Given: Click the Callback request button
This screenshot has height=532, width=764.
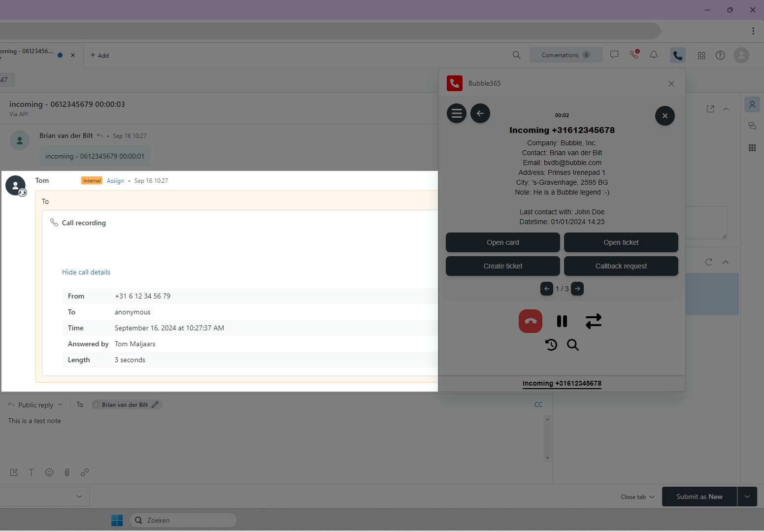Looking at the screenshot, I should pyautogui.click(x=621, y=266).
